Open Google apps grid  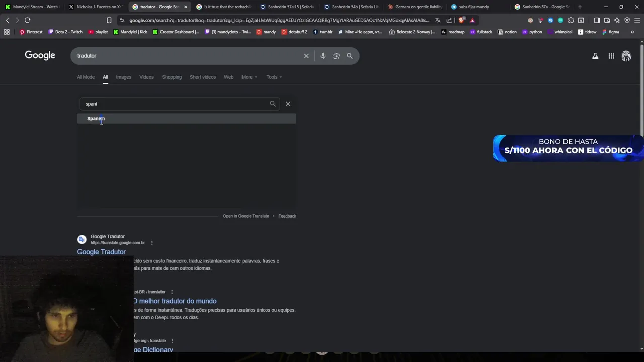click(x=611, y=56)
